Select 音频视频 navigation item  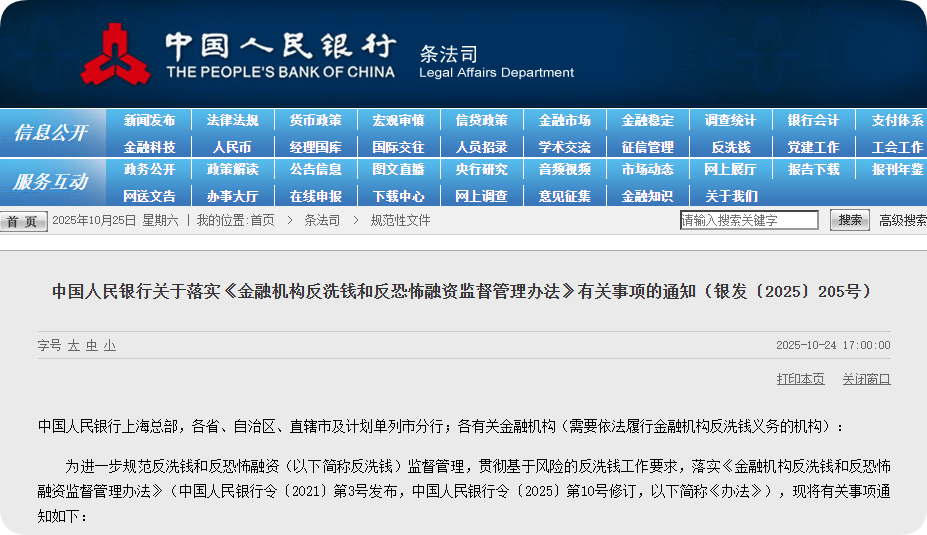(x=565, y=169)
